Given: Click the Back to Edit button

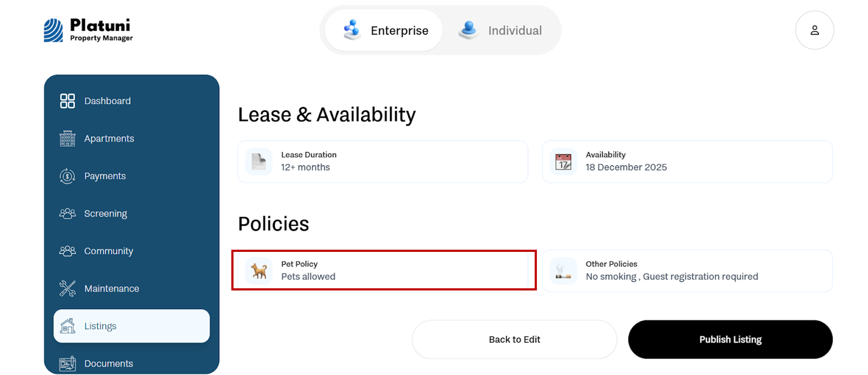Looking at the screenshot, I should tap(514, 339).
